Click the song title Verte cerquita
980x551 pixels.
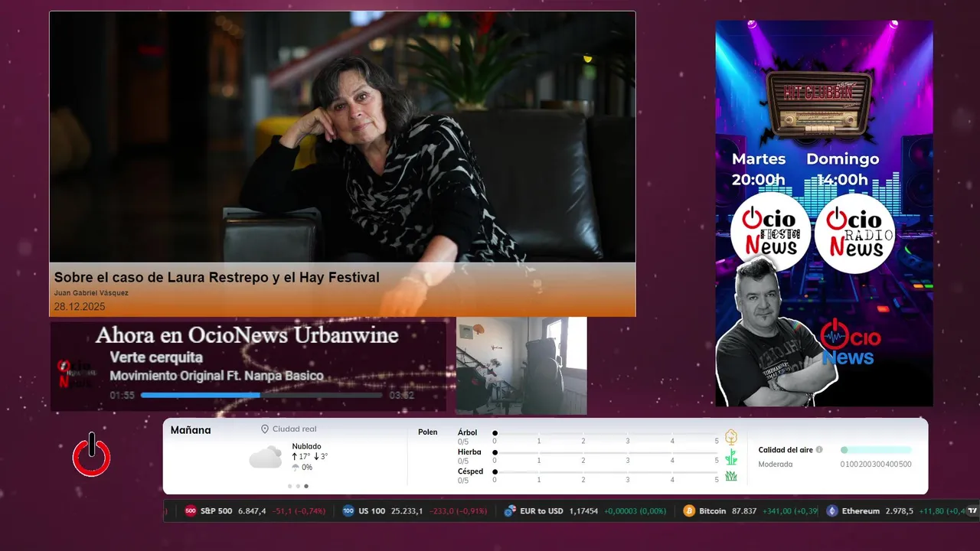click(x=156, y=357)
